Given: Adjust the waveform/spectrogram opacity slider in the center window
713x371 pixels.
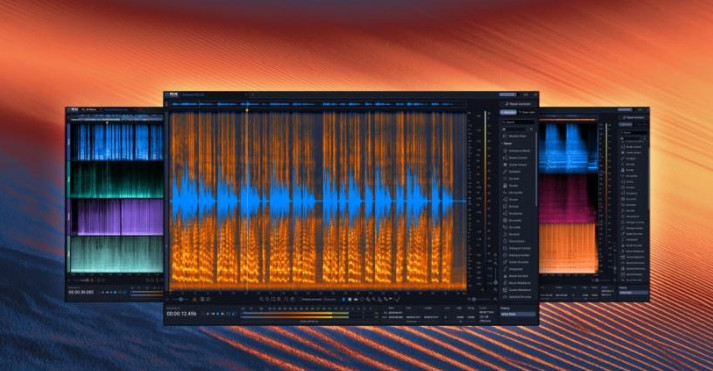Looking at the screenshot, I should 181,300.
